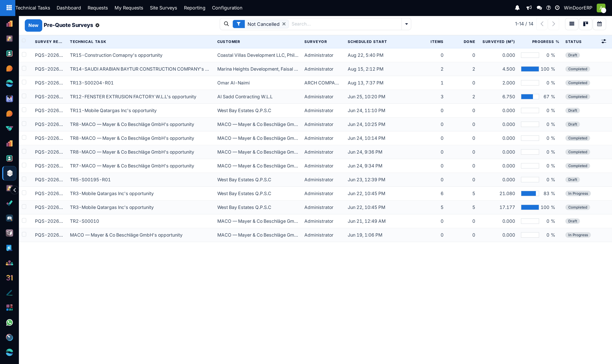Viewport: 612px width, 364px height.
Task: Open the Employees people app in sidebar
Action: pos(9,263)
